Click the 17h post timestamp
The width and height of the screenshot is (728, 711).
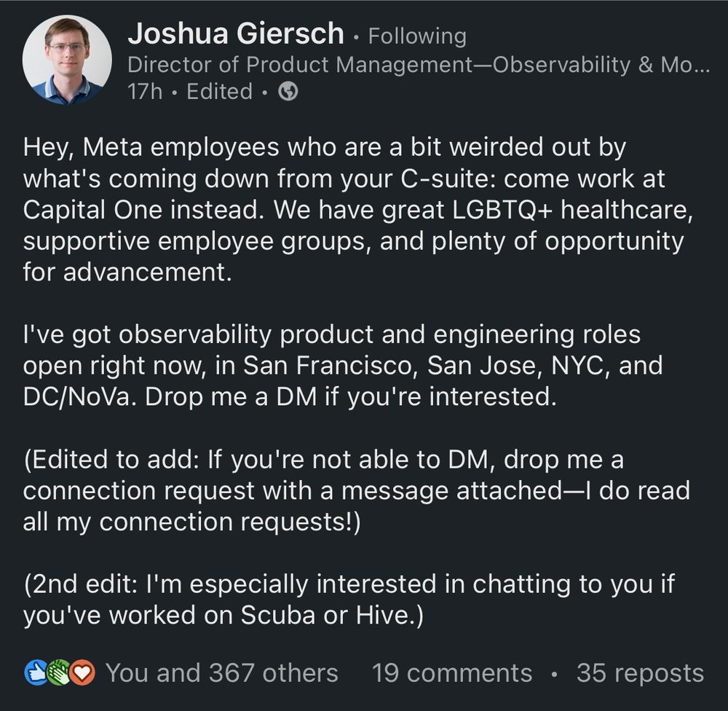tap(144, 92)
